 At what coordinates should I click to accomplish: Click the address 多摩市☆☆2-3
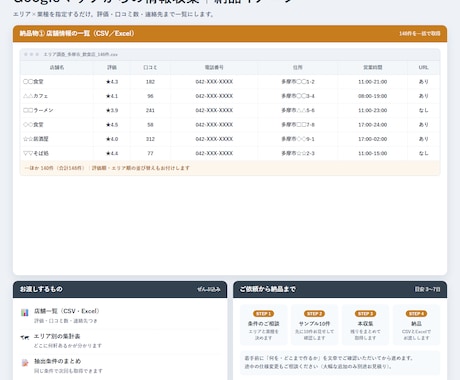pyautogui.click(x=298, y=153)
